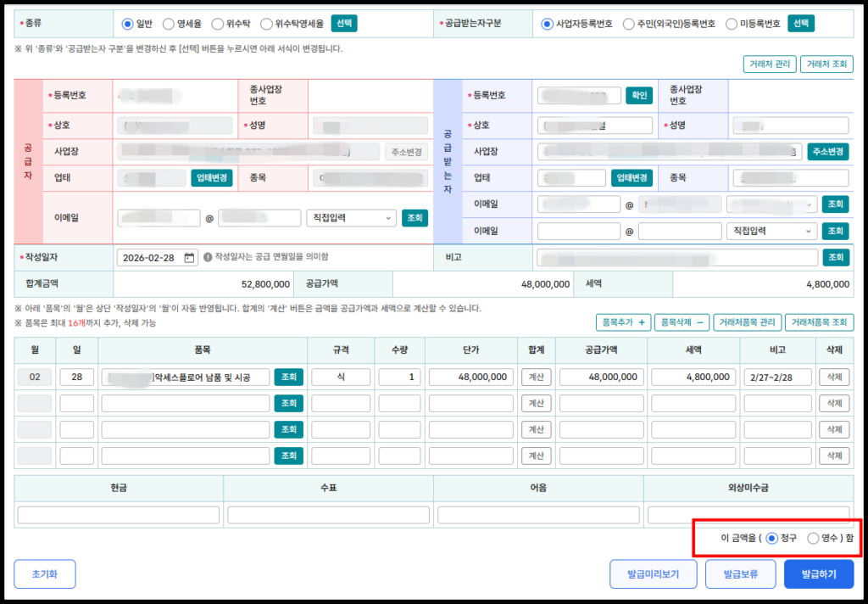Click the 현금 amount input field

coord(119,515)
